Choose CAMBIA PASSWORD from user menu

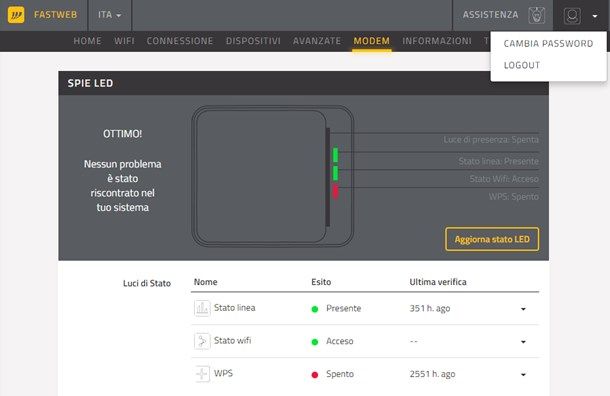(x=548, y=44)
